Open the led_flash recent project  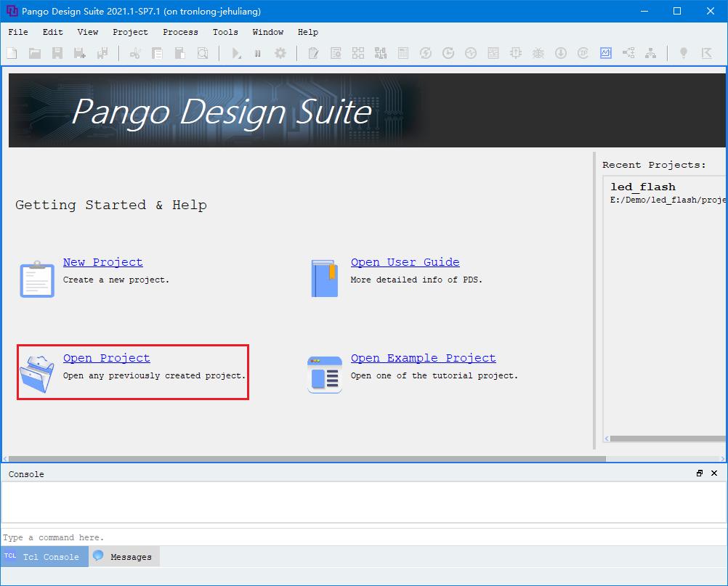[643, 187]
